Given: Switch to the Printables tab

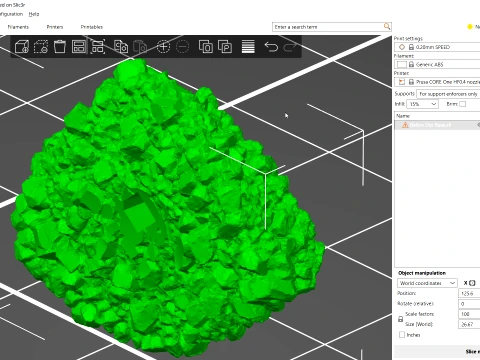Looking at the screenshot, I should click(x=92, y=27).
